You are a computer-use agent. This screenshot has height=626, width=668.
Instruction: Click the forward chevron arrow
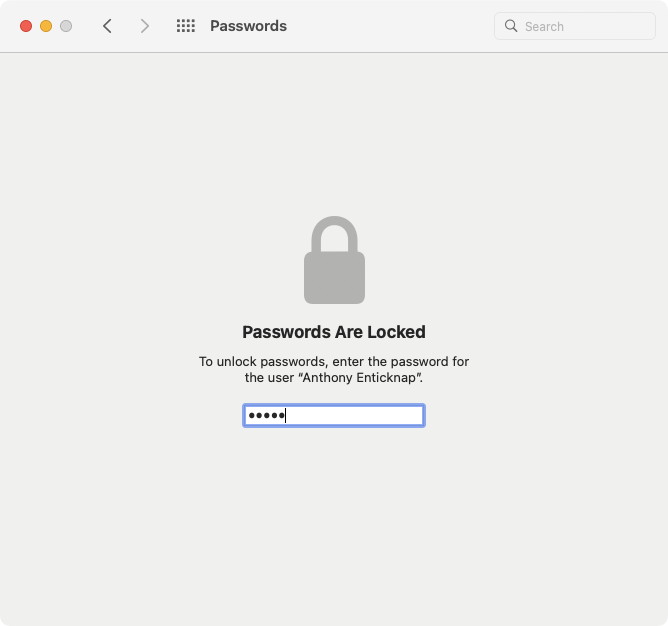[x=145, y=26]
